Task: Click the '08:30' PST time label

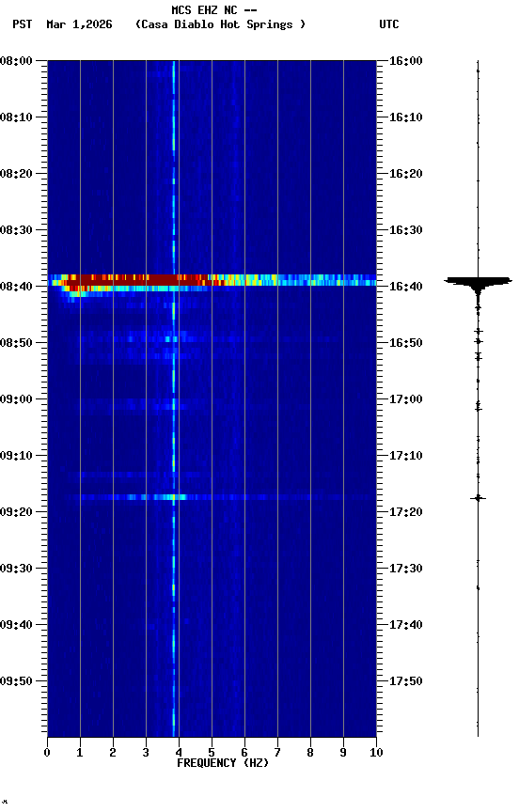Action: pyautogui.click(x=16, y=230)
